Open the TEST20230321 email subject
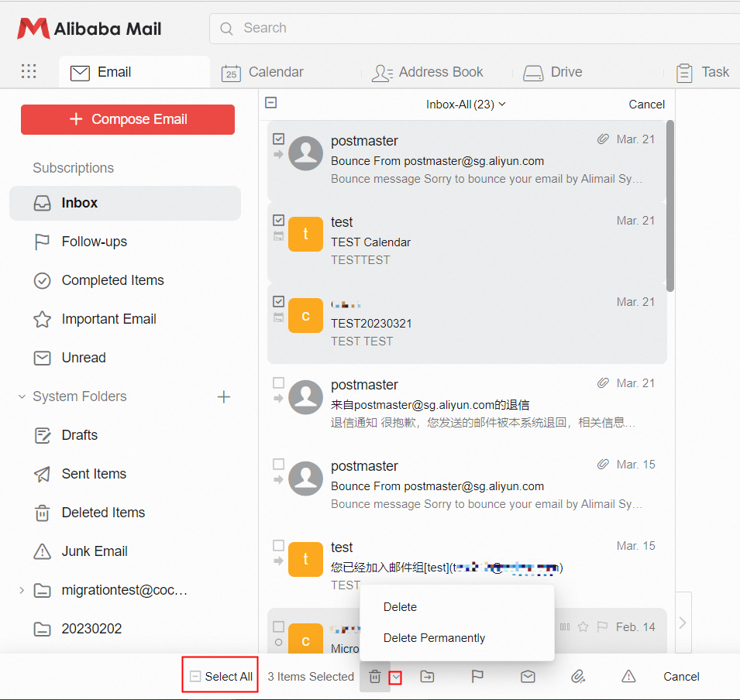740x700 pixels. pyautogui.click(x=371, y=324)
